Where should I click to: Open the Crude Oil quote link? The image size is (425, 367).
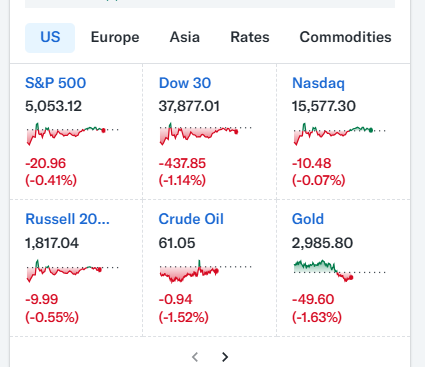pyautogui.click(x=191, y=219)
